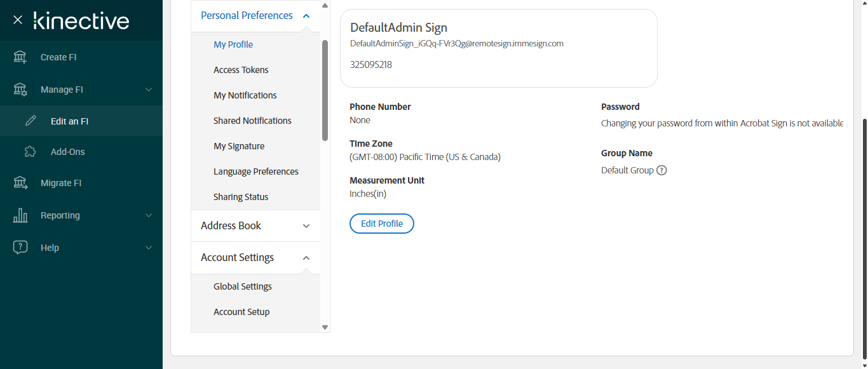Open Access Tokens preferences
Screen dimensions: 868x369
(241, 70)
